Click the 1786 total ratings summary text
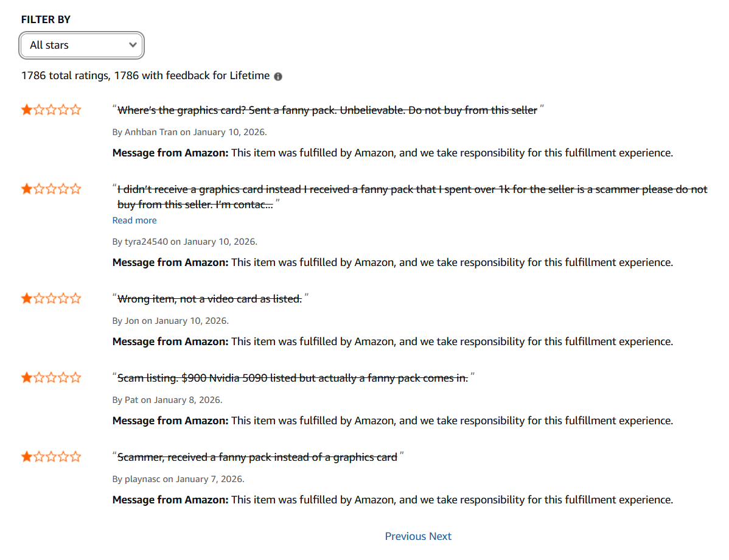 [145, 76]
